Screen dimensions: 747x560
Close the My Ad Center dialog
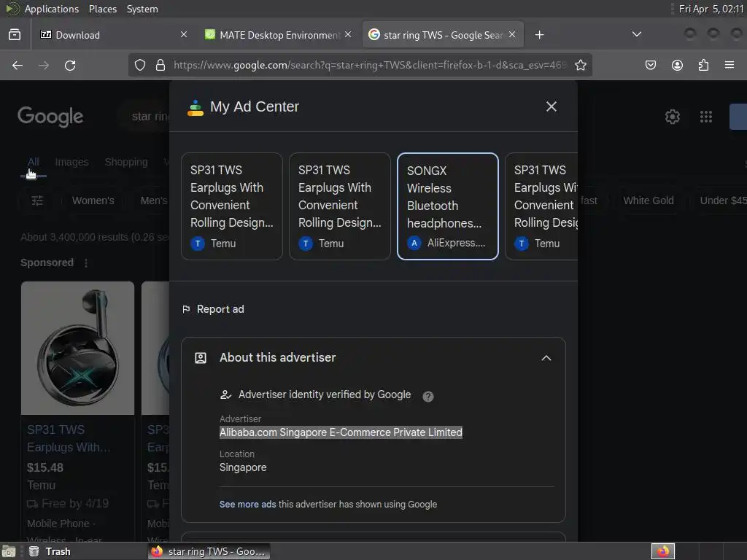click(551, 106)
